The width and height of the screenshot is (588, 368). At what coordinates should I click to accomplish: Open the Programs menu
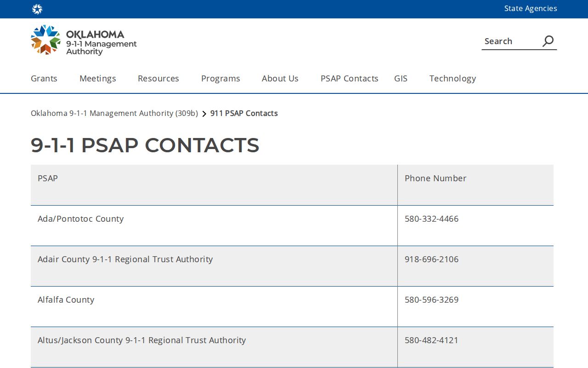tap(220, 78)
